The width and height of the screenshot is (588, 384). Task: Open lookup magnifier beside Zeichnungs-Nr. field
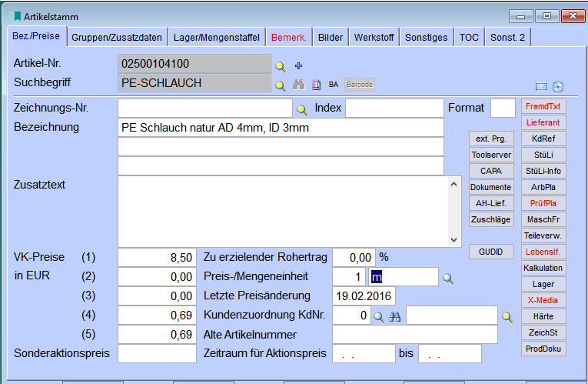(x=302, y=109)
